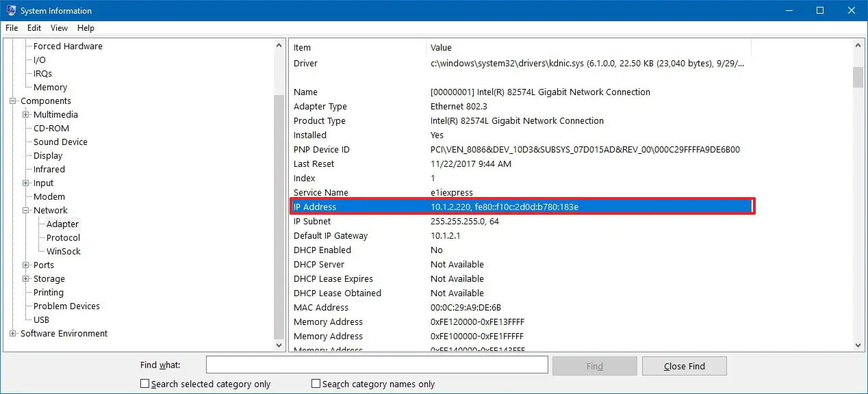This screenshot has height=394, width=868.
Task: Collapse the Components tree node
Action: (13, 101)
